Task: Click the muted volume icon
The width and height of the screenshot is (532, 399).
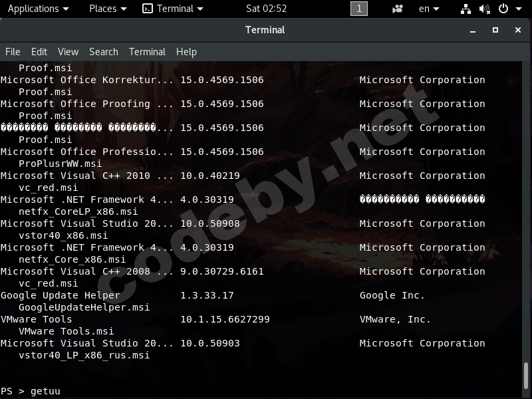Action: [x=485, y=9]
